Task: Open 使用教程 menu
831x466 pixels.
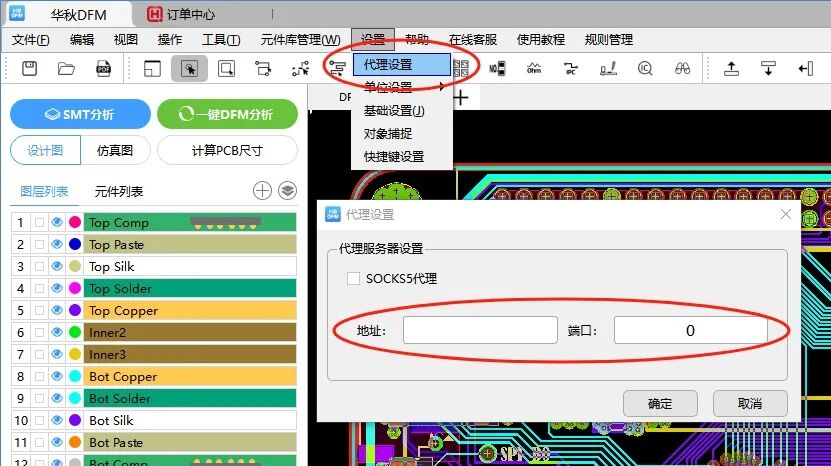Action: pyautogui.click(x=541, y=40)
